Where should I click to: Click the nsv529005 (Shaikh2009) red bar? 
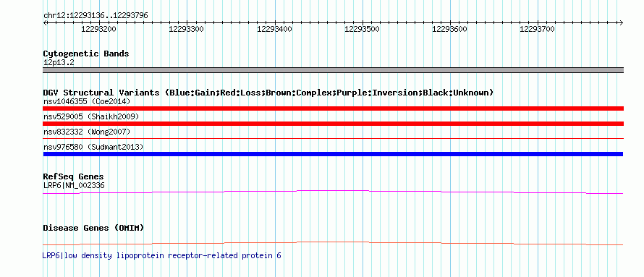coord(333,124)
